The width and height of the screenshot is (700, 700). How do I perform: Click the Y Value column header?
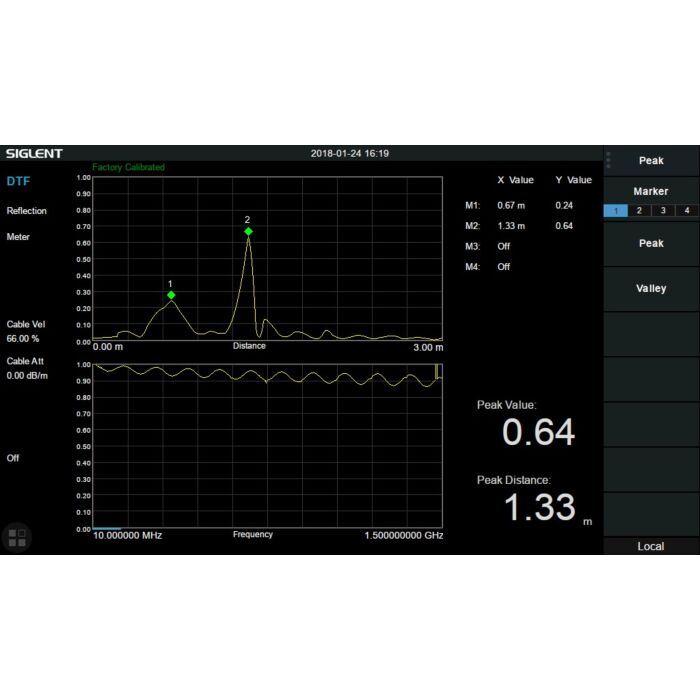[x=574, y=180]
